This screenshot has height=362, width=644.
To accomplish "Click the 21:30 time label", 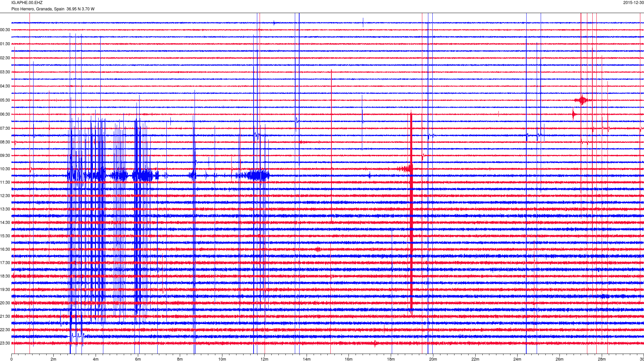I will click(x=5, y=316).
